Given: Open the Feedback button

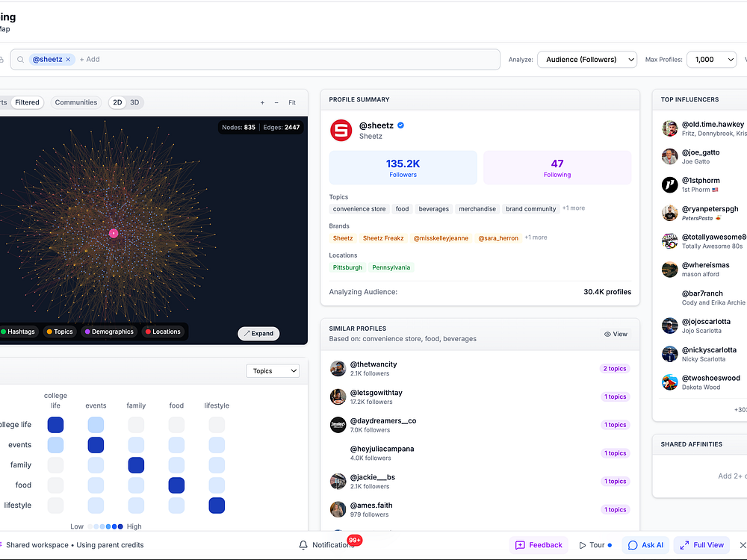Looking at the screenshot, I should [x=539, y=545].
